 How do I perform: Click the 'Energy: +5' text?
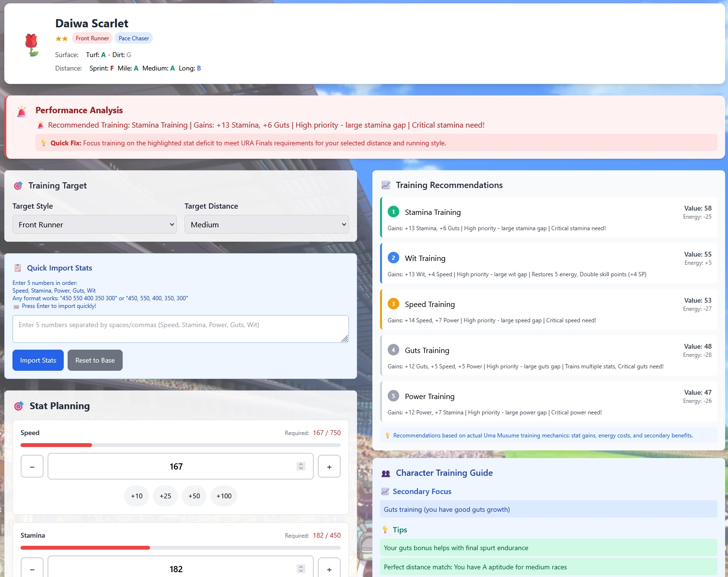(698, 263)
